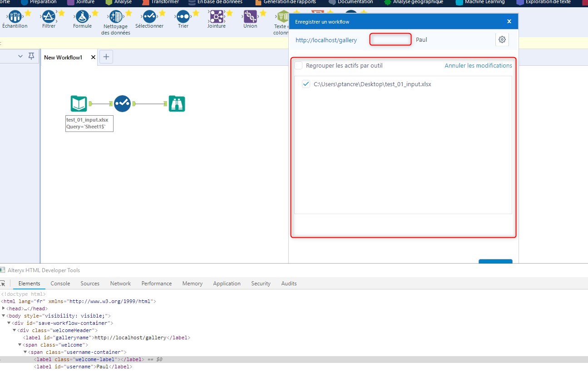588x372 pixels.
Task: Toggle favorite star next to Union
Action: click(263, 13)
